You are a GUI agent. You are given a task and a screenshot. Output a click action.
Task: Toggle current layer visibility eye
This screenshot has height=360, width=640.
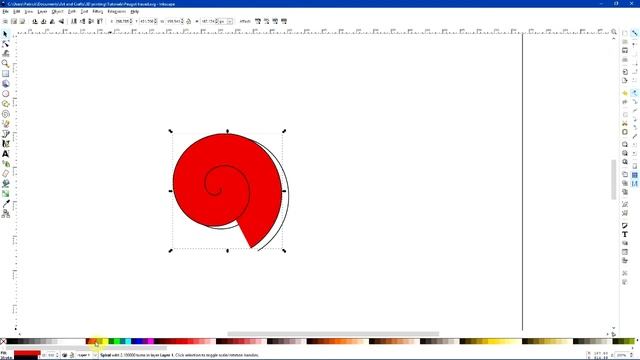[x=64, y=355]
